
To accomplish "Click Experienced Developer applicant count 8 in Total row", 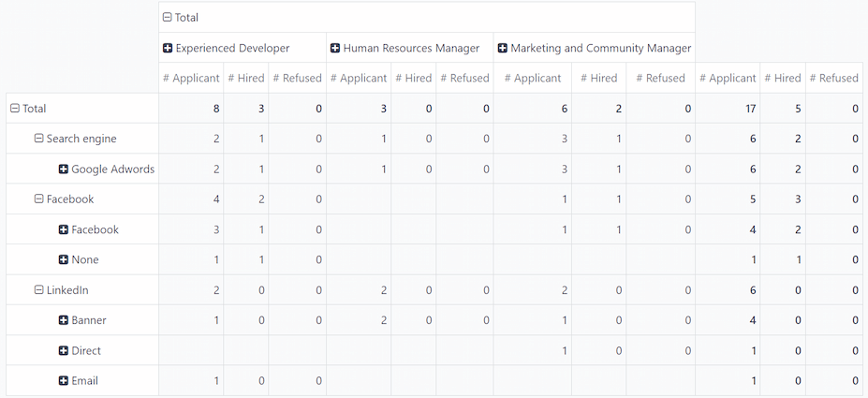I will [x=216, y=109].
